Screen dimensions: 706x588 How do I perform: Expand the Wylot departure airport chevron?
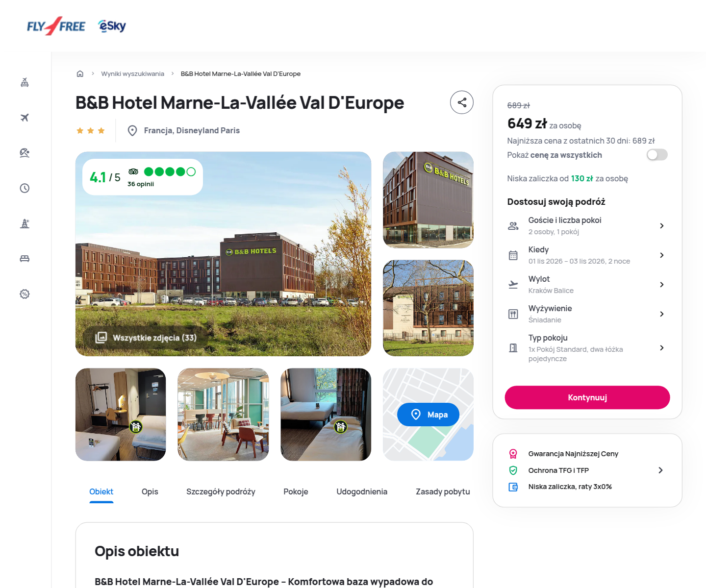(x=662, y=285)
